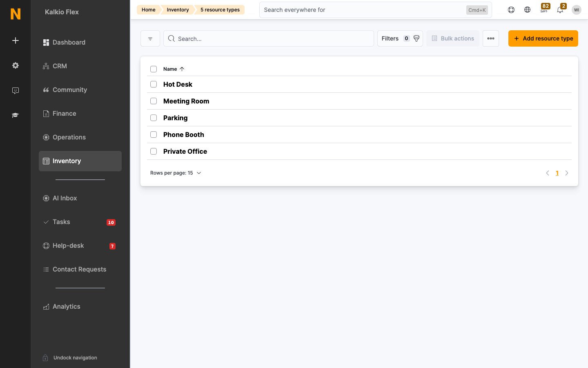Image resolution: width=588 pixels, height=368 pixels.
Task: Open the chat feedback icon in left rail
Action: (x=16, y=90)
